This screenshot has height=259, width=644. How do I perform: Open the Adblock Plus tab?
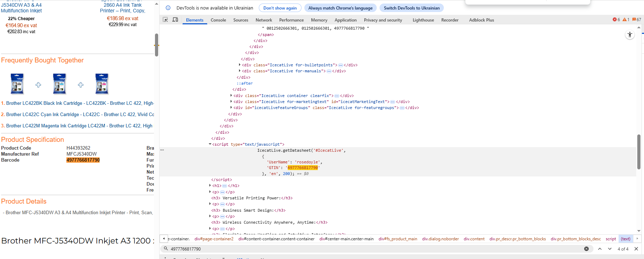click(x=482, y=20)
